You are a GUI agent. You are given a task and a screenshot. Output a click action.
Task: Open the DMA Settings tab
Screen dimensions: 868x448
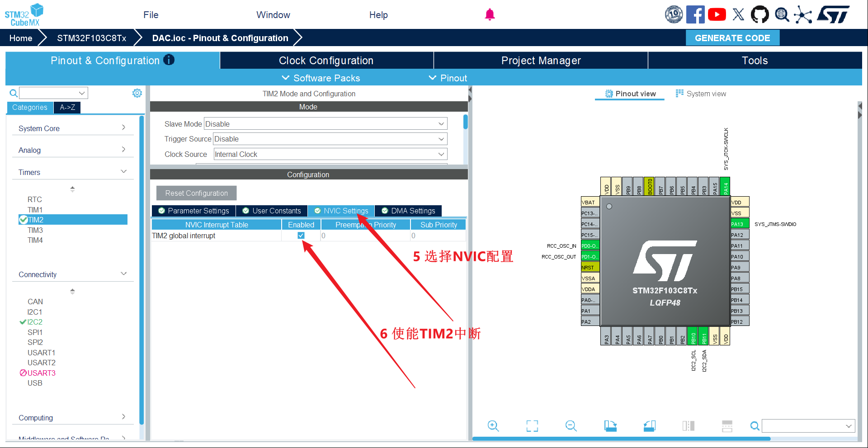pos(408,211)
